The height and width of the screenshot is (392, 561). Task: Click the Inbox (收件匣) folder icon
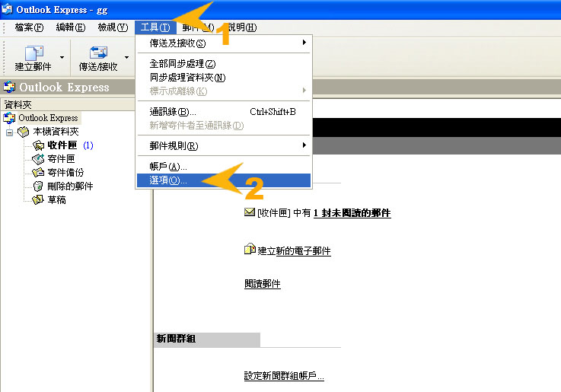38,145
